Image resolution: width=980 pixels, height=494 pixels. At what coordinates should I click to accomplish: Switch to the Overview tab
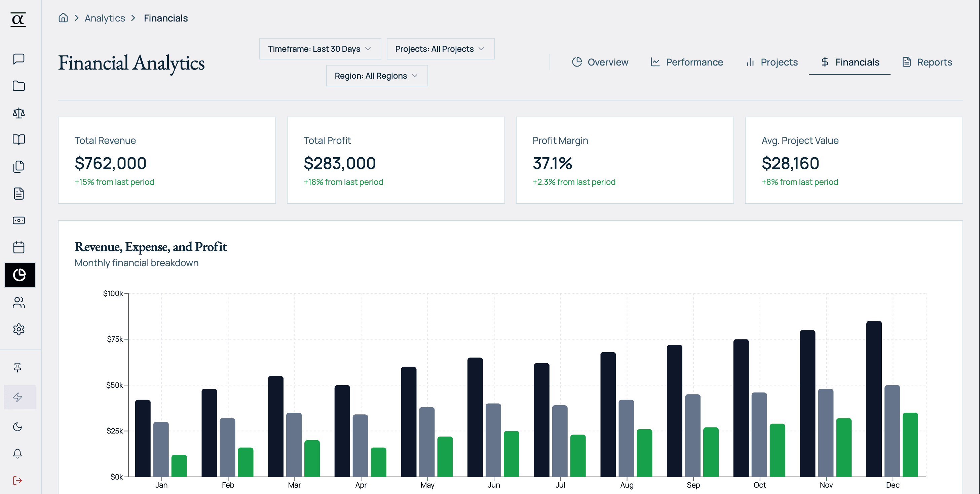pos(600,62)
